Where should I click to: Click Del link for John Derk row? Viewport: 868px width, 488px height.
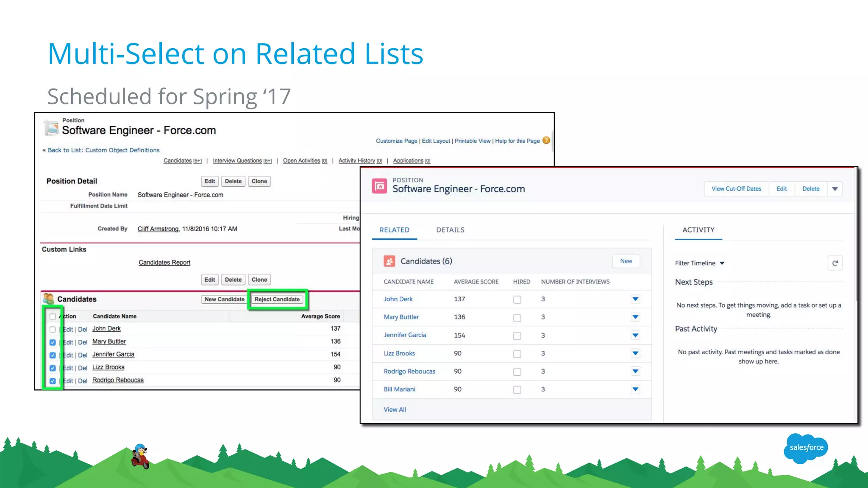point(82,329)
